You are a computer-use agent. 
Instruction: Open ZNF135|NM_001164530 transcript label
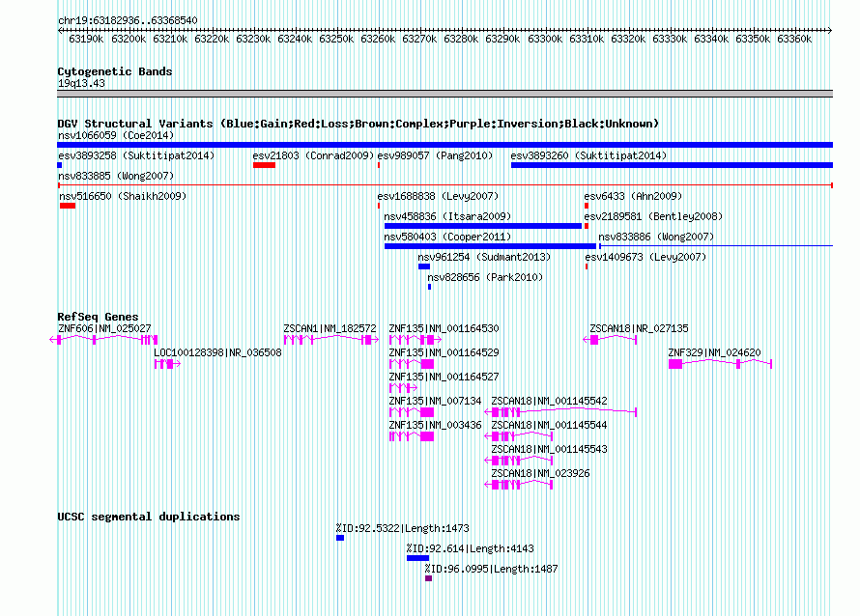point(444,328)
